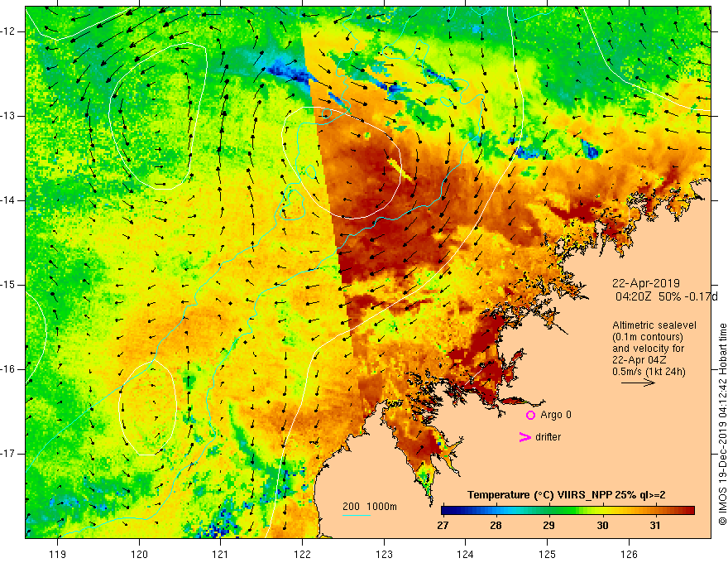Click the 'drifter' legend label
The image size is (728, 563).
point(548,436)
